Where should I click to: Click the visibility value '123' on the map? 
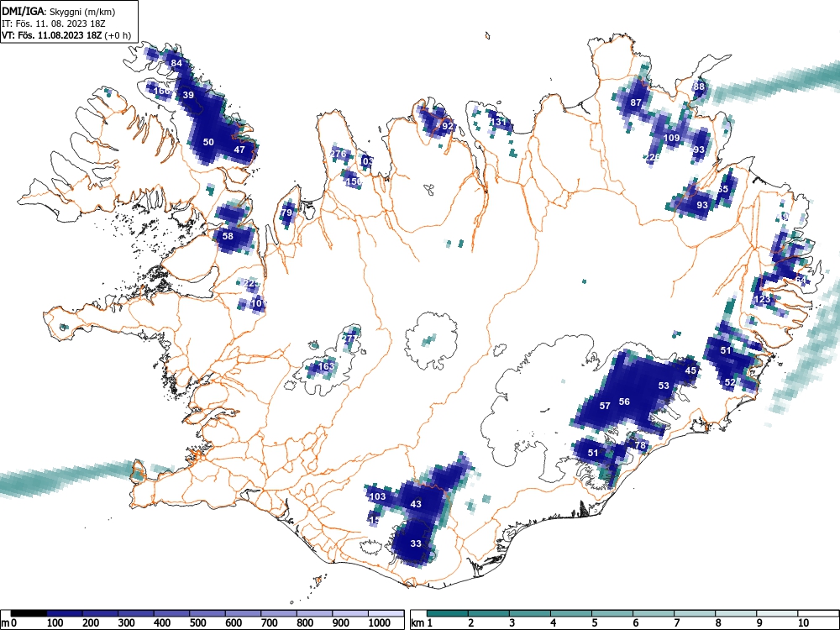(762, 299)
